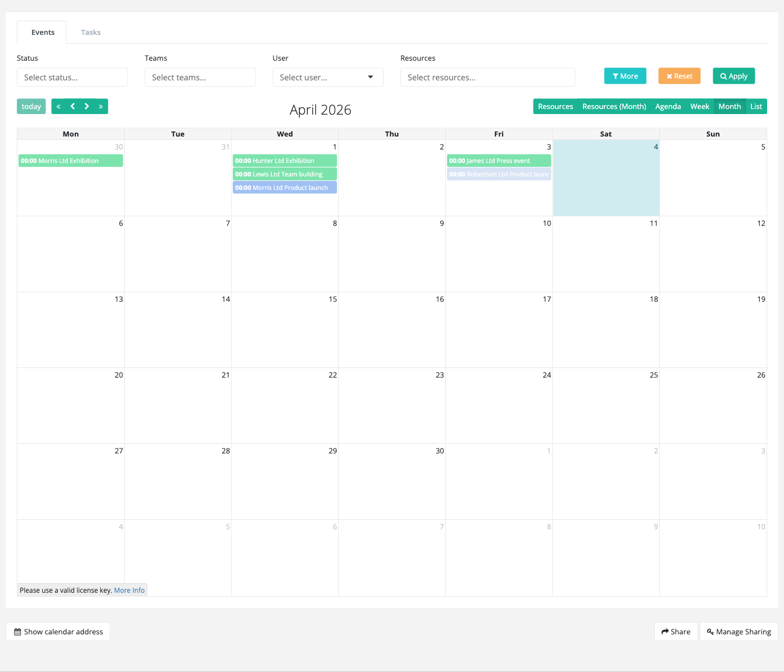Go to next month arrow

coord(86,106)
